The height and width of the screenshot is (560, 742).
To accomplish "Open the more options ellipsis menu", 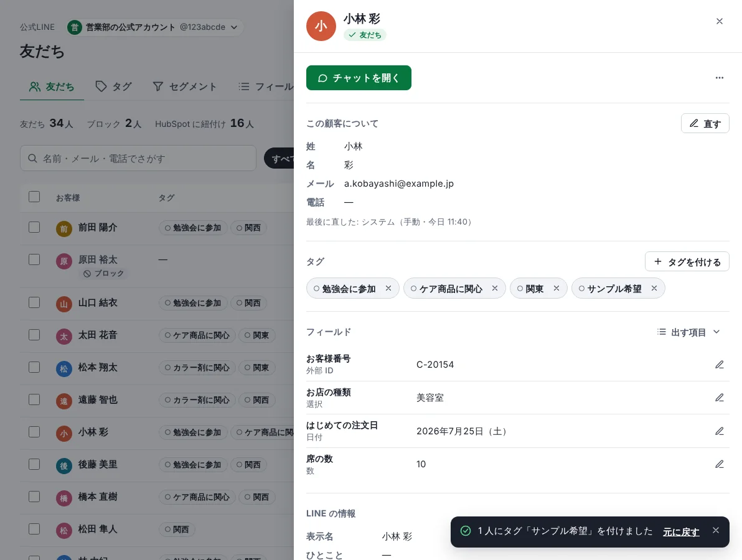I will tap(720, 78).
